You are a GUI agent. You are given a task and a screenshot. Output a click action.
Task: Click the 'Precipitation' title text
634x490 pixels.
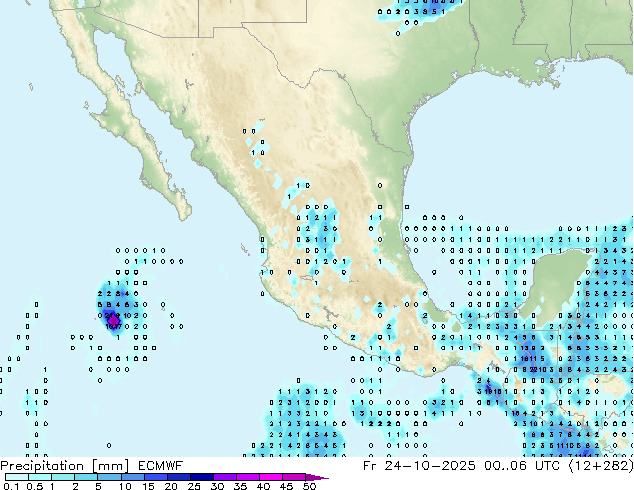42,466
